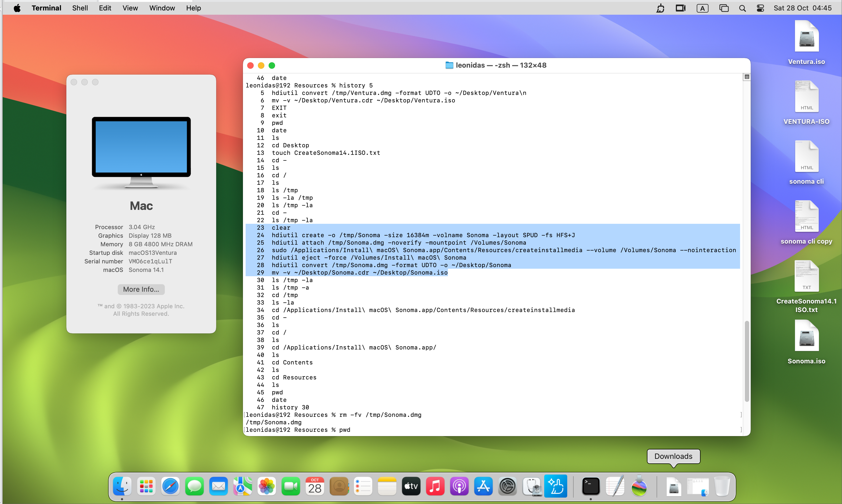Open Finder from the Dock
The width and height of the screenshot is (842, 504).
pyautogui.click(x=122, y=486)
